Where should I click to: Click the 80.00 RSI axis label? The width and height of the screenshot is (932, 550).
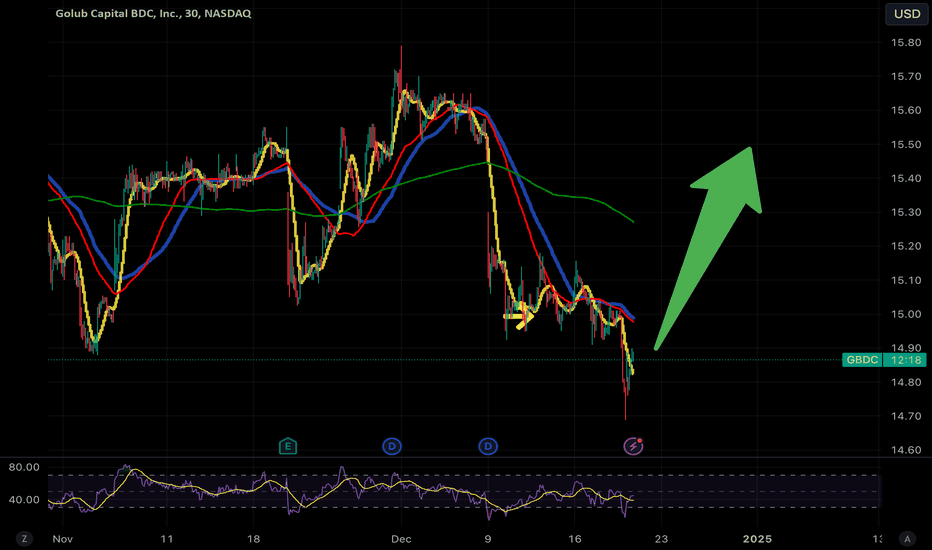(24, 467)
